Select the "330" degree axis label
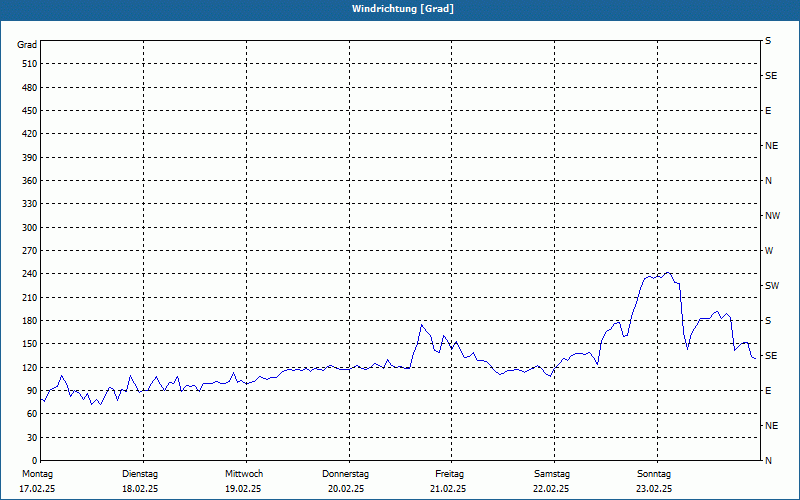Image resolution: width=800 pixels, height=500 pixels. [x=30, y=204]
